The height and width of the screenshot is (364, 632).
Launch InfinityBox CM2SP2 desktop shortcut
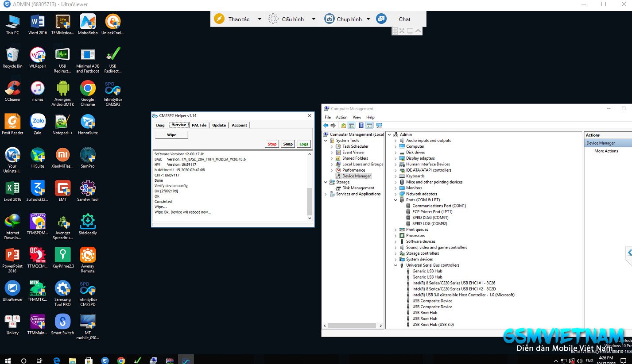(x=113, y=93)
